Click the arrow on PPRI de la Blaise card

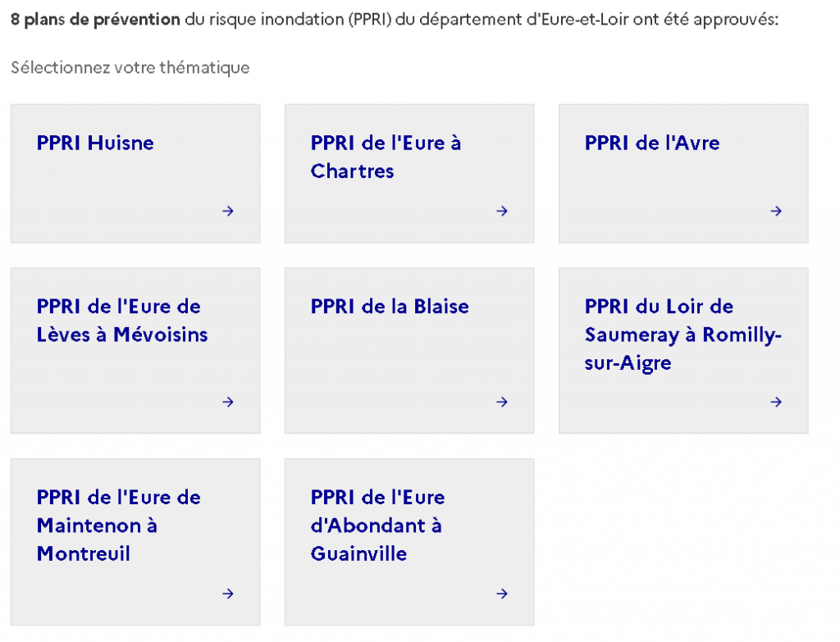[x=502, y=402]
